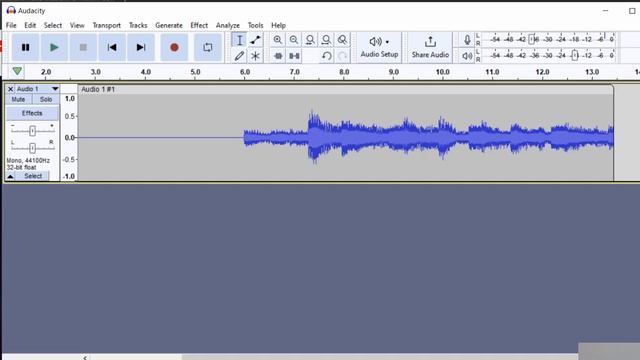The image size is (640, 360).
Task: Click the vertical scale at 0.0
Action: pos(70,138)
